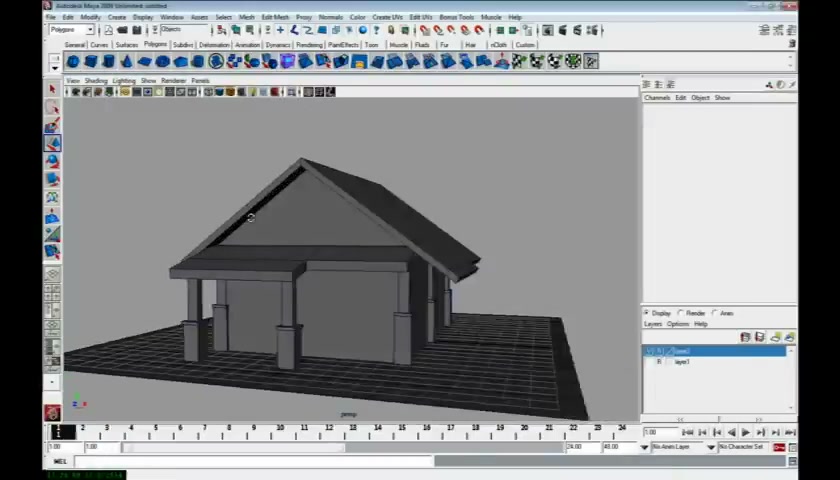
Task: Select the Show Manipulator tool
Action: [x=52, y=234]
